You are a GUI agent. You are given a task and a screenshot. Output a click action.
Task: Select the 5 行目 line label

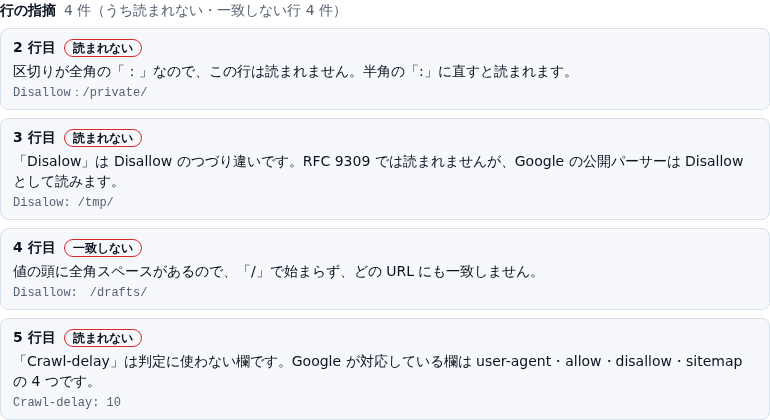pos(34,337)
